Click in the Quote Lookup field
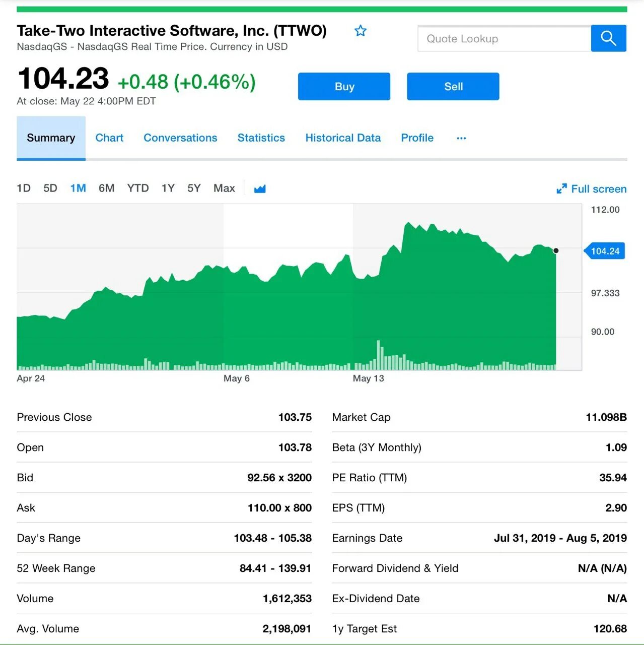Image resolution: width=644 pixels, height=645 pixels. [505, 38]
